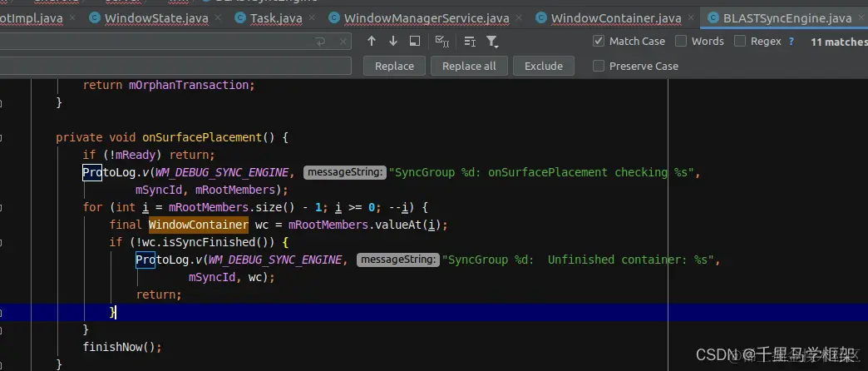Click the multiple cursors lines icon

pos(470,42)
